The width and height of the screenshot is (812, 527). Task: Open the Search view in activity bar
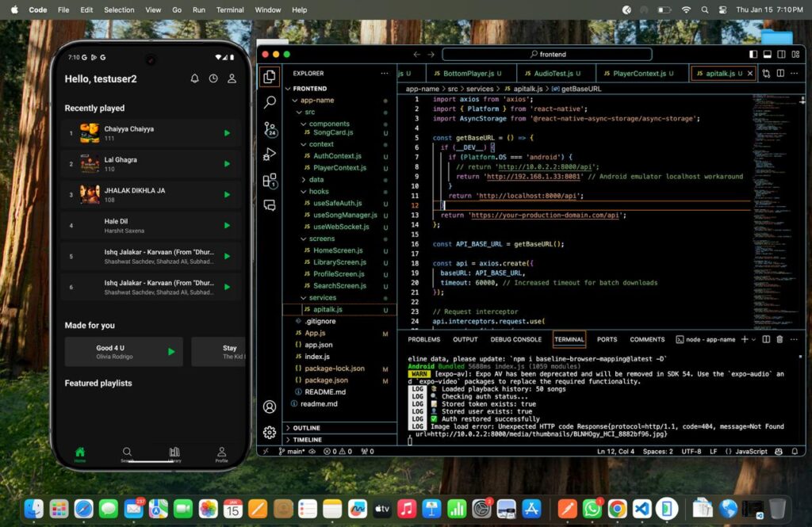(x=270, y=102)
